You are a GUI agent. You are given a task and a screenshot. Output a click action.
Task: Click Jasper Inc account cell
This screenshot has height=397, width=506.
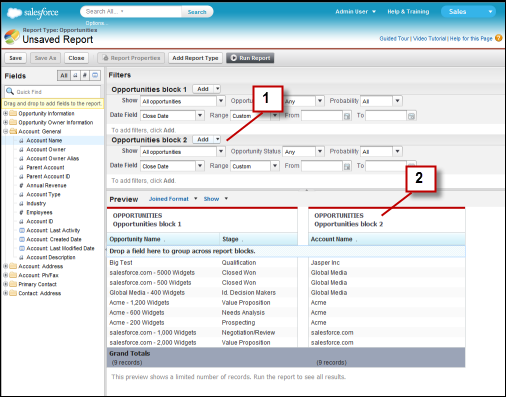click(x=325, y=263)
